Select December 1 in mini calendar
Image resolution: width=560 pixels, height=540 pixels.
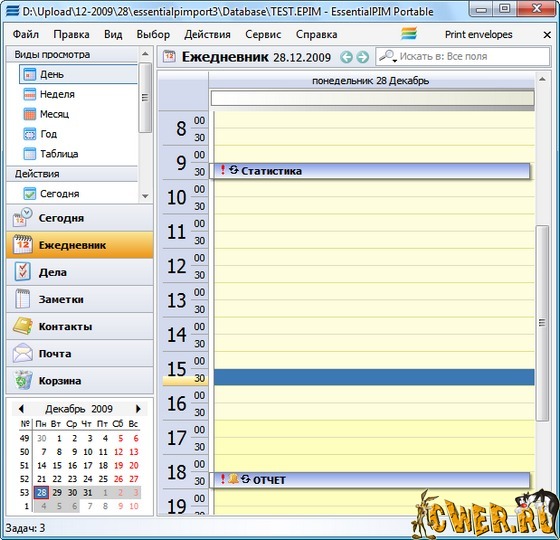coord(59,438)
